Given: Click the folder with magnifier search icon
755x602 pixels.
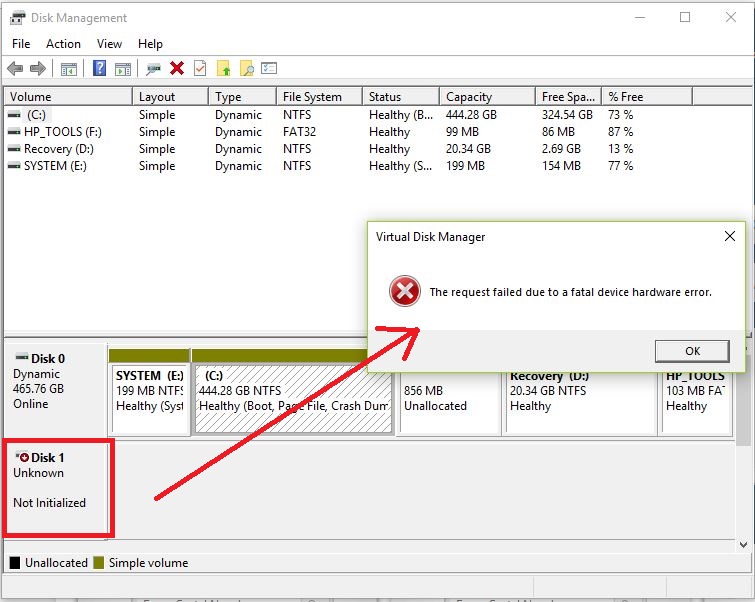Looking at the screenshot, I should [247, 68].
